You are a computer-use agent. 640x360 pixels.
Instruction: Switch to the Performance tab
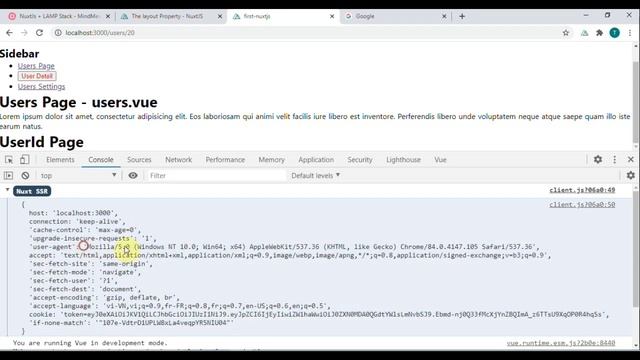(225, 160)
